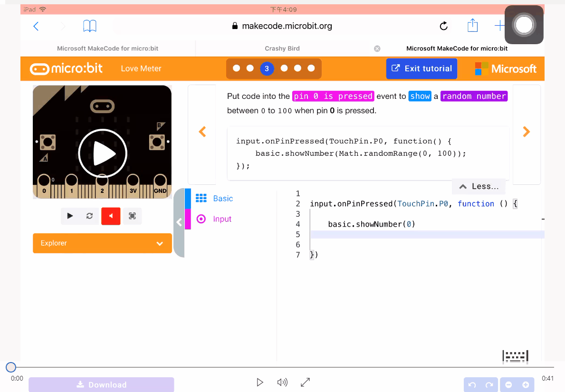Expand recording to fullscreen

click(x=305, y=382)
